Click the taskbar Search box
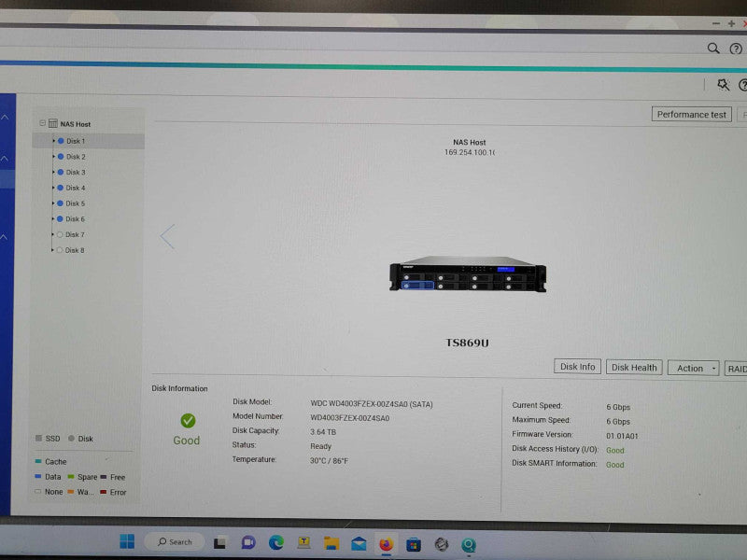The height and width of the screenshot is (560, 747). 175,542
